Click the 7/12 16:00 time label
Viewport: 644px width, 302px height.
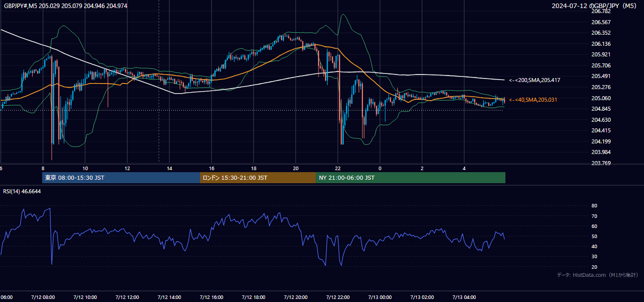(212, 297)
